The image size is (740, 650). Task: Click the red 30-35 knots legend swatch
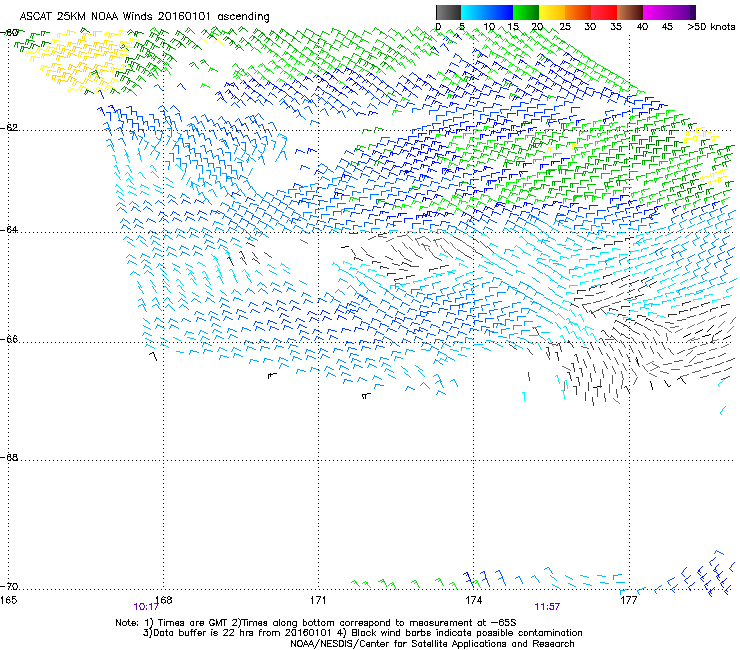coord(604,12)
